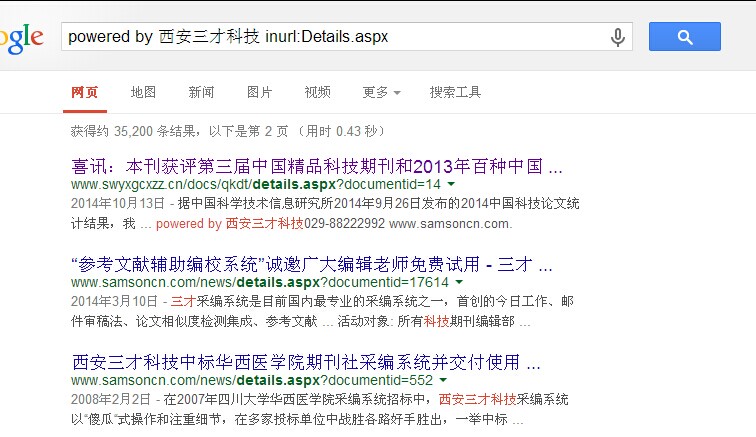
Task: Click the microphone voice search icon
Action: pos(618,37)
